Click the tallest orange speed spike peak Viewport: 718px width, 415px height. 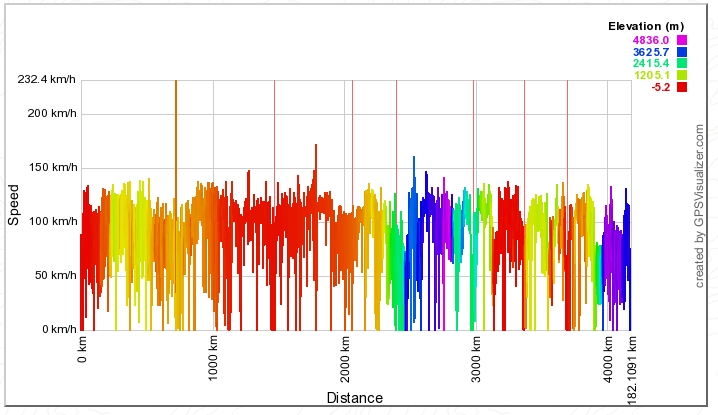point(176,83)
